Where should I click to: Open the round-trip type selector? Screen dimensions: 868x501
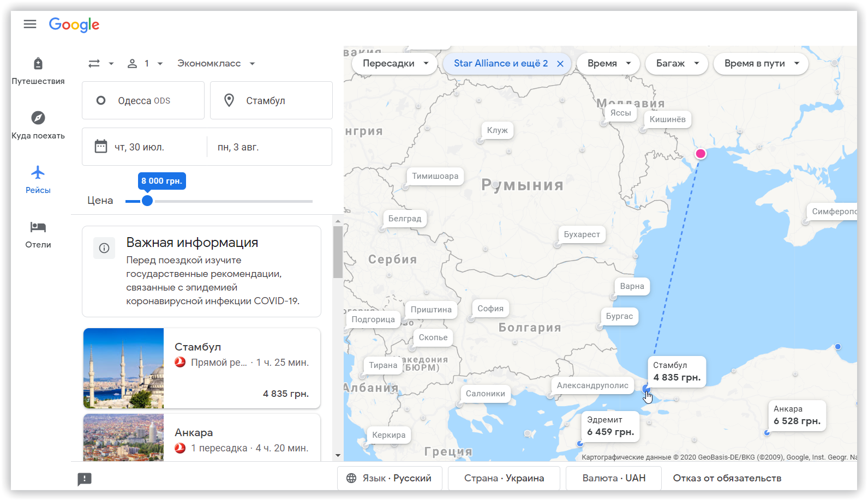[101, 64]
